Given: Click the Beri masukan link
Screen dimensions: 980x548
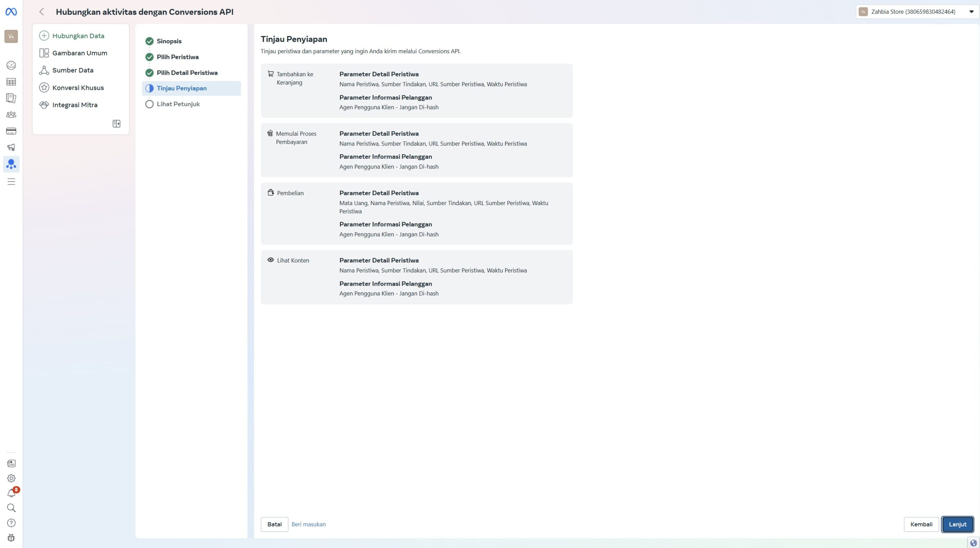Looking at the screenshot, I should pos(309,524).
